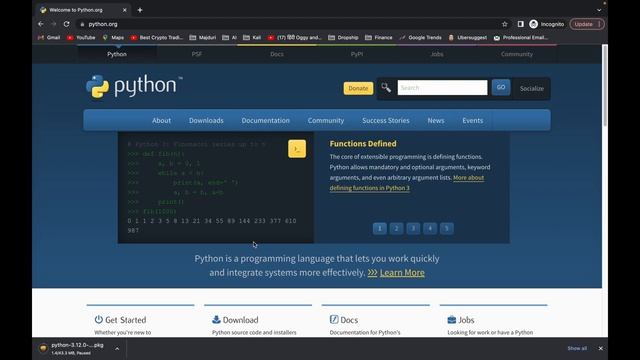Open the Maps bookmark

click(x=113, y=38)
